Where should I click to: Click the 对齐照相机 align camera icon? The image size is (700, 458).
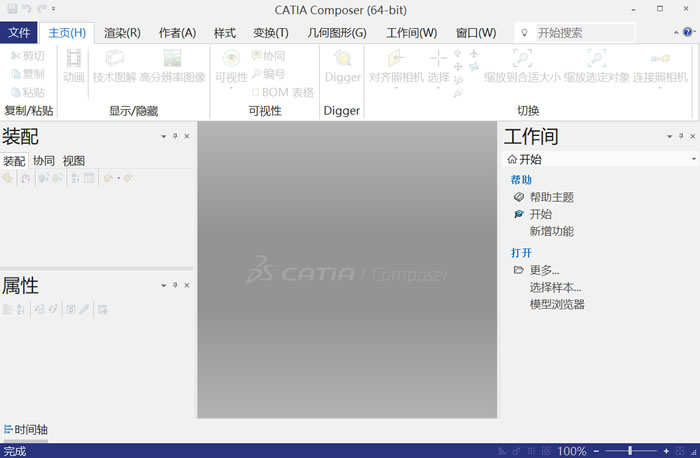[395, 59]
